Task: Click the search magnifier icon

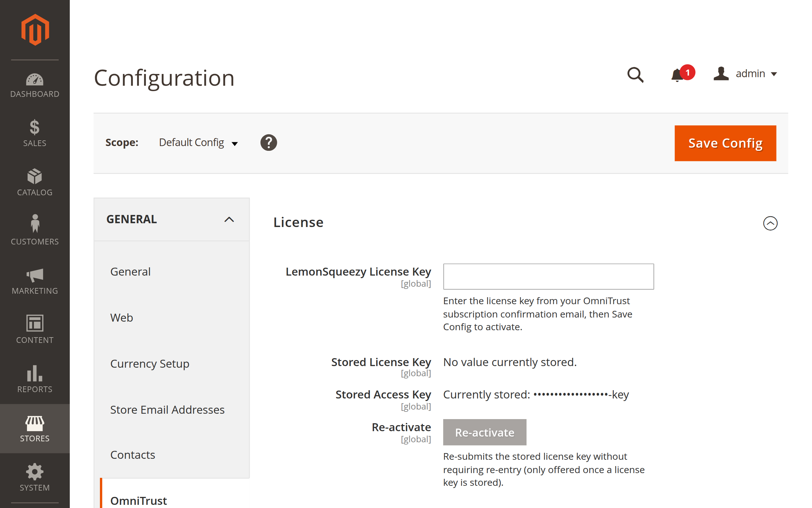Action: tap(635, 75)
